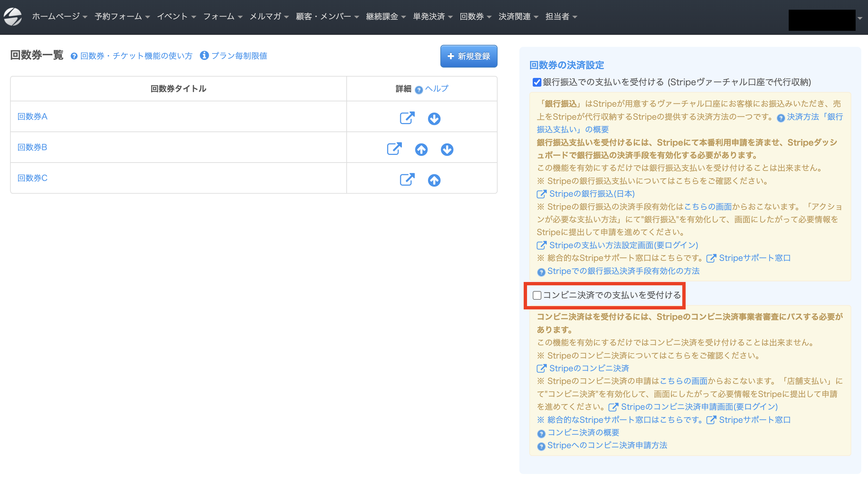Click the 回数券タイトル column header
Viewport: 868px width, 477px height.
(178, 89)
